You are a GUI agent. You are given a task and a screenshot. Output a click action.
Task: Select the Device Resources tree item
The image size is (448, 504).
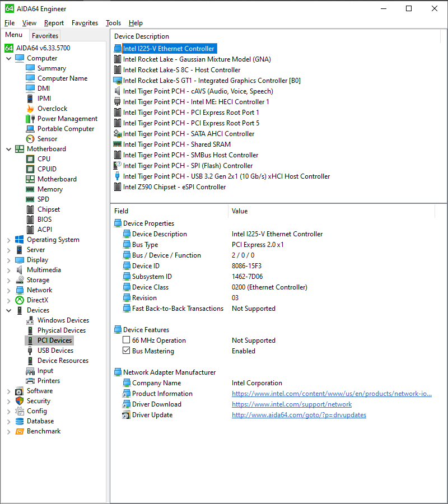(63, 360)
